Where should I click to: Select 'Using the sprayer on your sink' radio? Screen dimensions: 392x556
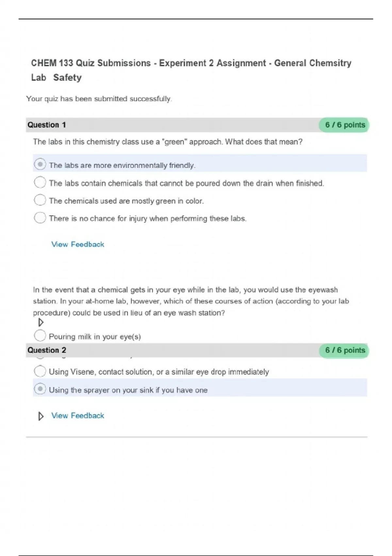[x=40, y=389]
